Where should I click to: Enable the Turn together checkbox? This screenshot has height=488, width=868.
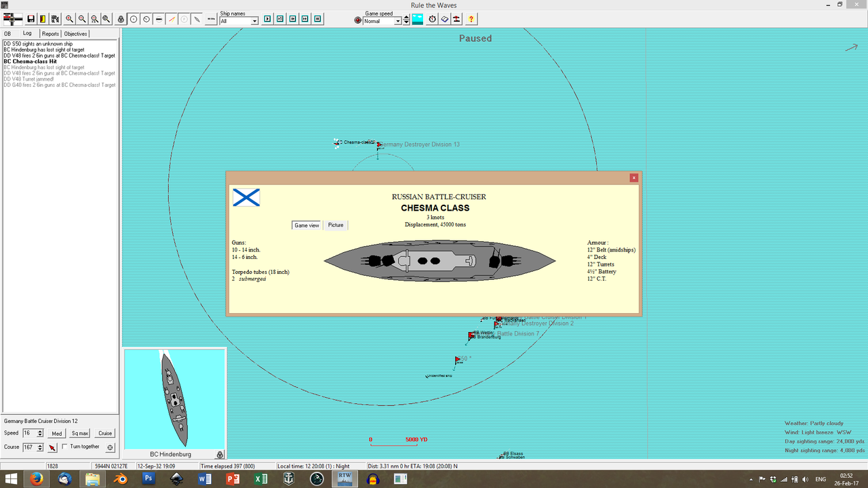click(65, 446)
